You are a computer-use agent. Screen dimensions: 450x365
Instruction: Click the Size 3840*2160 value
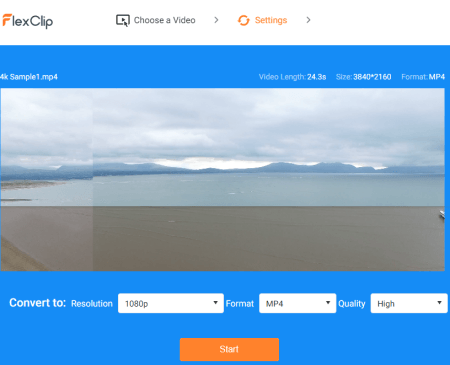[x=372, y=77]
